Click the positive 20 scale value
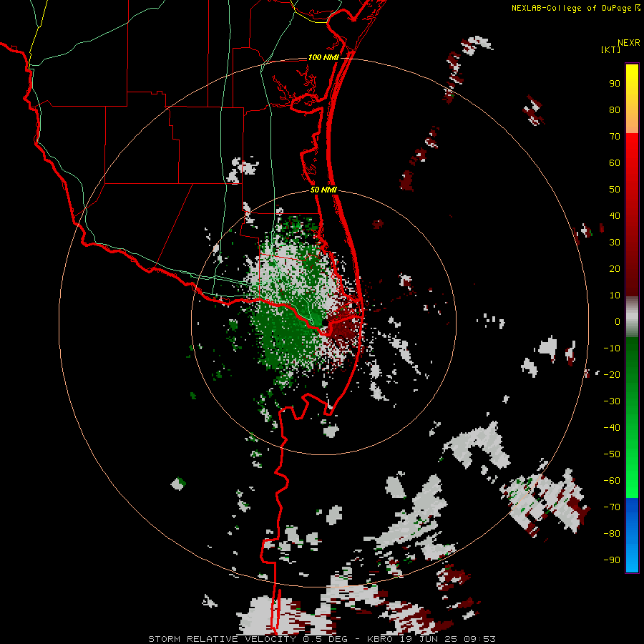The width and height of the screenshot is (644, 644). [615, 268]
